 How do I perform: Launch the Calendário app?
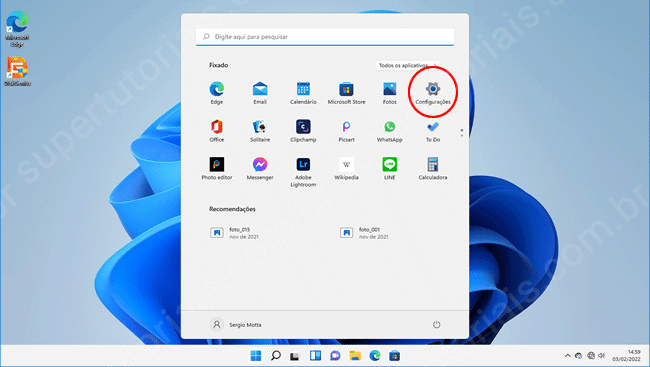(x=303, y=93)
